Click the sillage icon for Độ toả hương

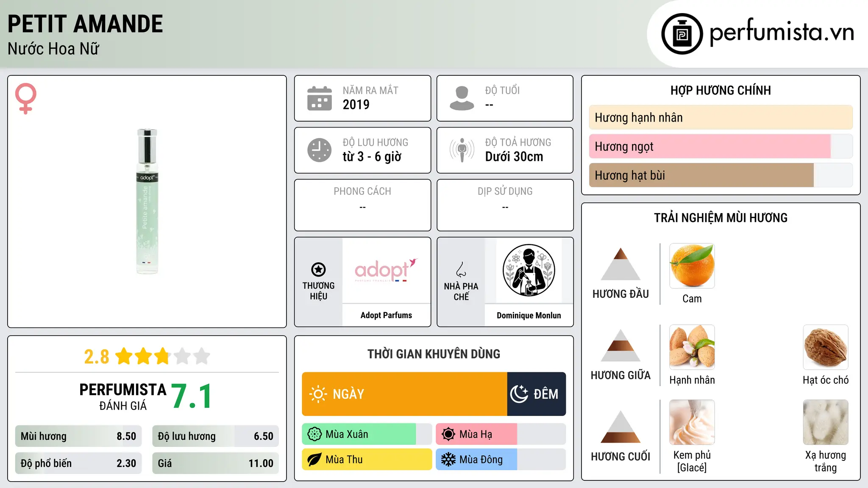point(462,150)
